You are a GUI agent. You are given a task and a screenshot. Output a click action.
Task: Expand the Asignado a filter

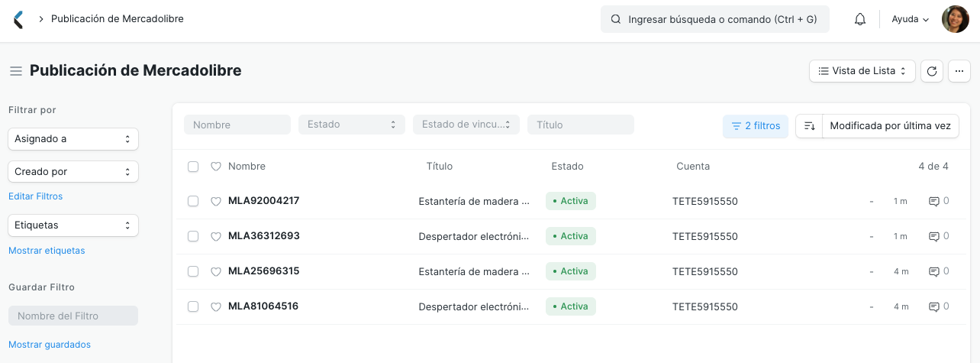click(x=73, y=139)
